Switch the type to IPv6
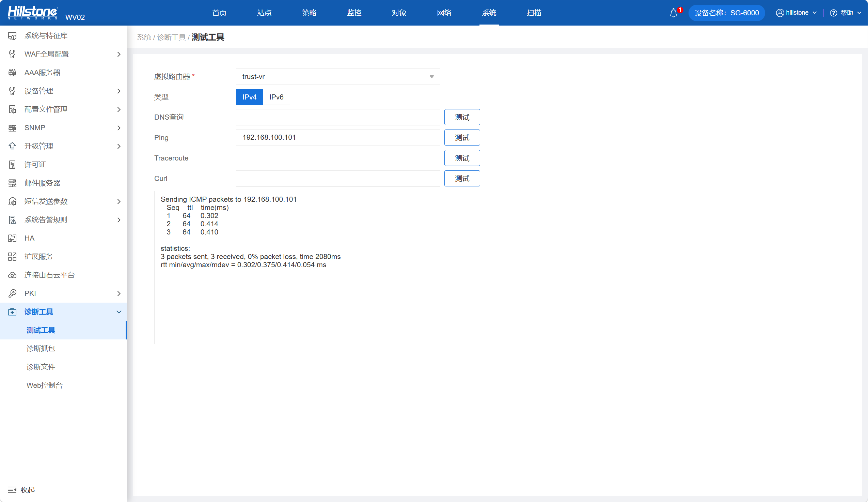 [276, 97]
